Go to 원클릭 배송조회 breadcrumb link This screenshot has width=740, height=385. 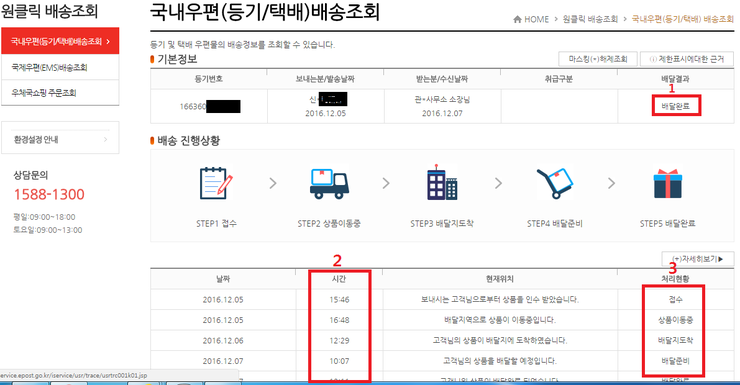click(x=590, y=19)
